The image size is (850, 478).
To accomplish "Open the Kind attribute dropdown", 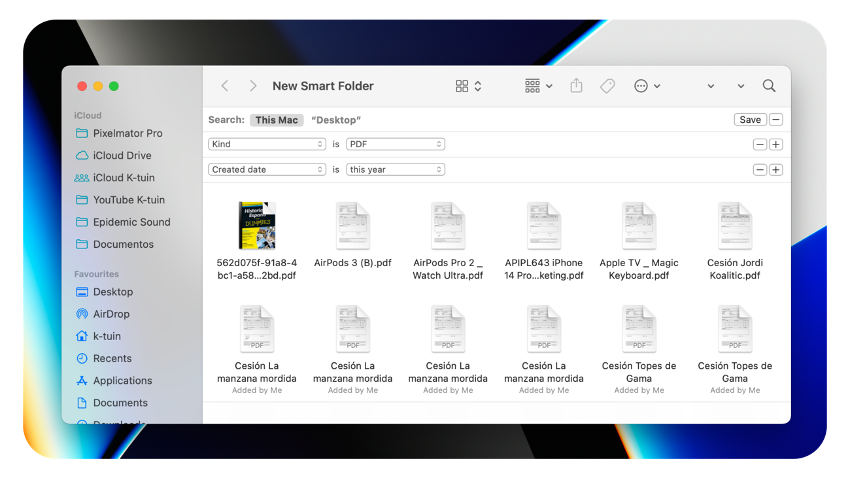I will (267, 144).
